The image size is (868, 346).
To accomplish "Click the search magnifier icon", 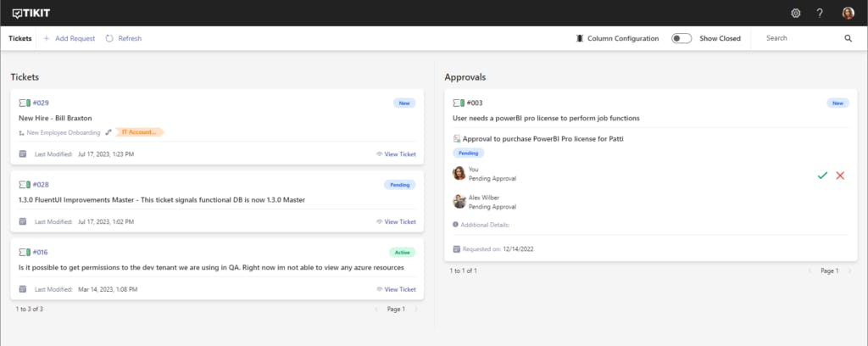I will coord(848,38).
